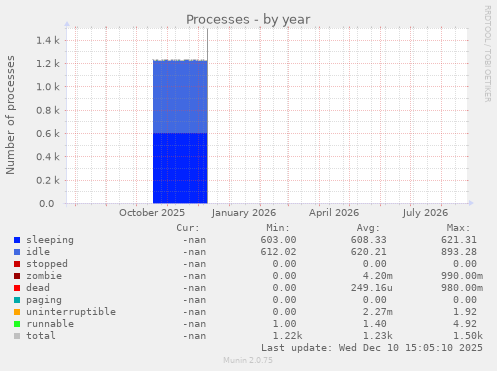The image size is (497, 371).
Task: Click the idle legend color swatch
Action: [x=17, y=252]
